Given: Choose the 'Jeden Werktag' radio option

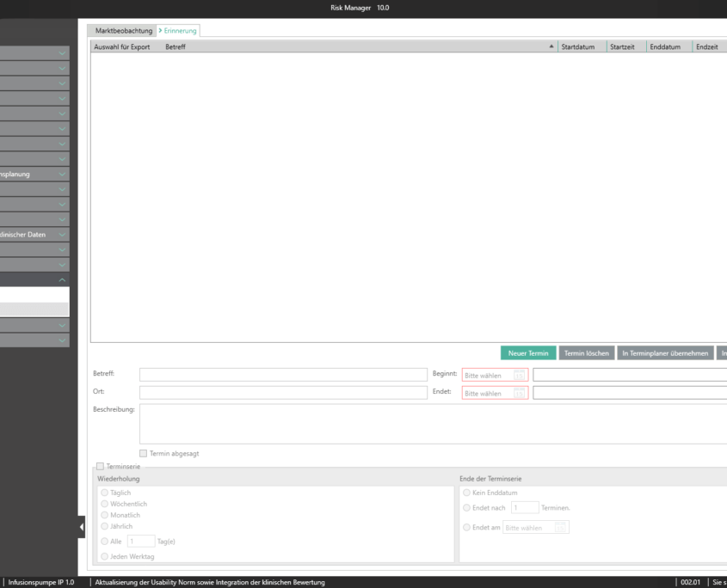Looking at the screenshot, I should 105,557.
